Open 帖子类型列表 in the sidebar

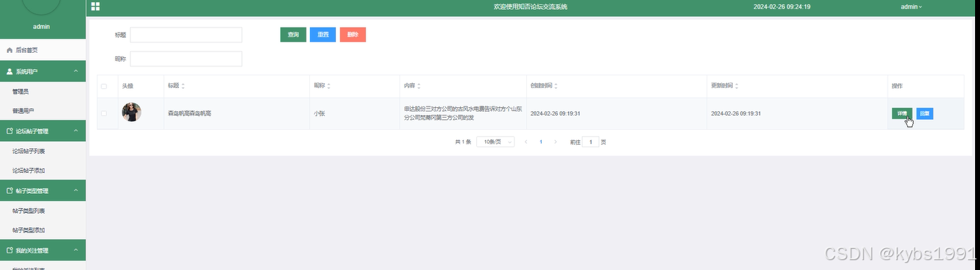pos(43,211)
